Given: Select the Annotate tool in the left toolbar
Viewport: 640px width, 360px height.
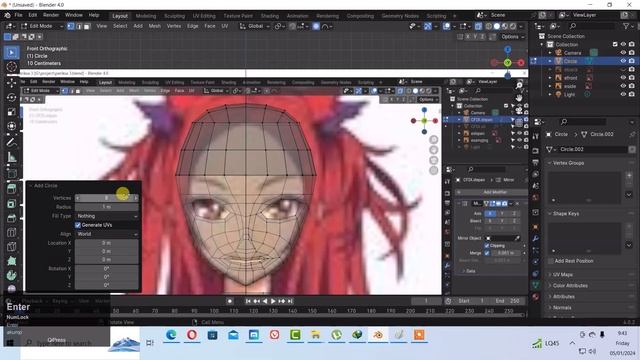Looking at the screenshot, I should 11,142.
